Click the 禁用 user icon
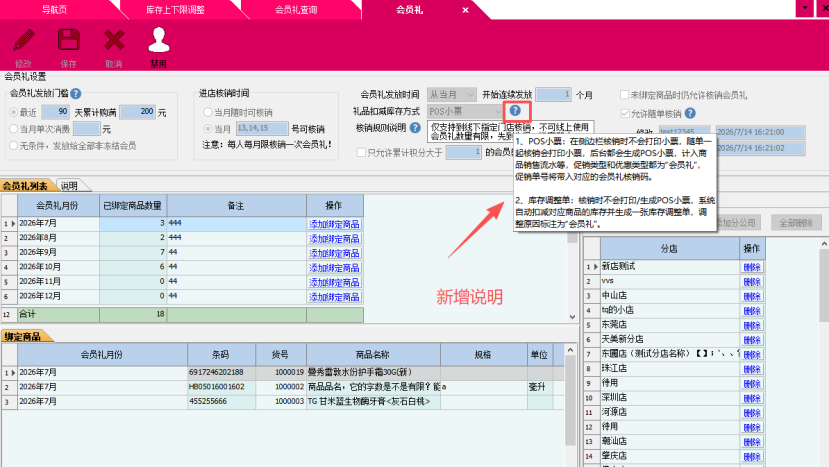Viewport: 829px width, 467px height. point(159,40)
